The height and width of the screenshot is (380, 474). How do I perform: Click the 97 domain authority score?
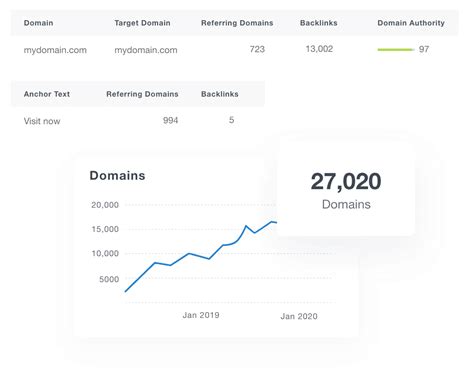(424, 49)
